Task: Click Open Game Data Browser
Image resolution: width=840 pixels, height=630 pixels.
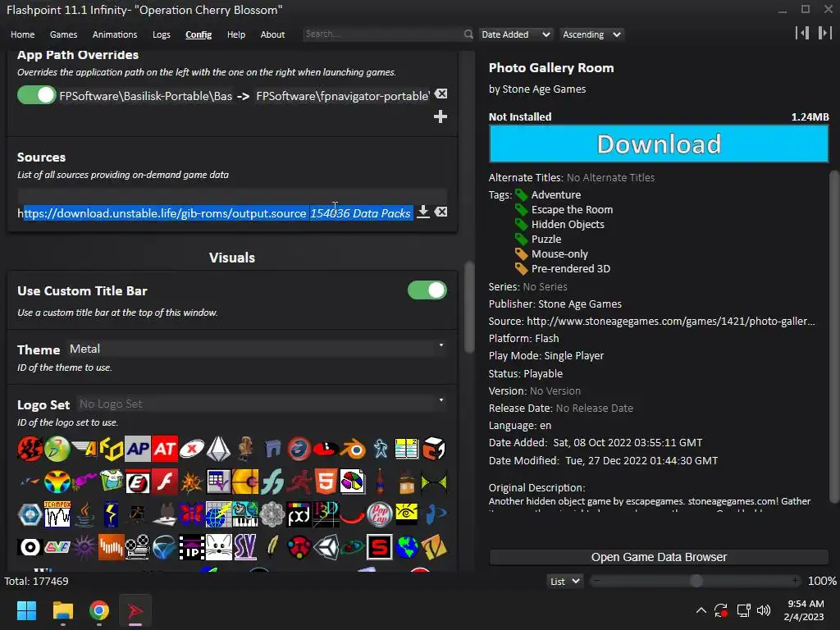Action: coord(659,557)
